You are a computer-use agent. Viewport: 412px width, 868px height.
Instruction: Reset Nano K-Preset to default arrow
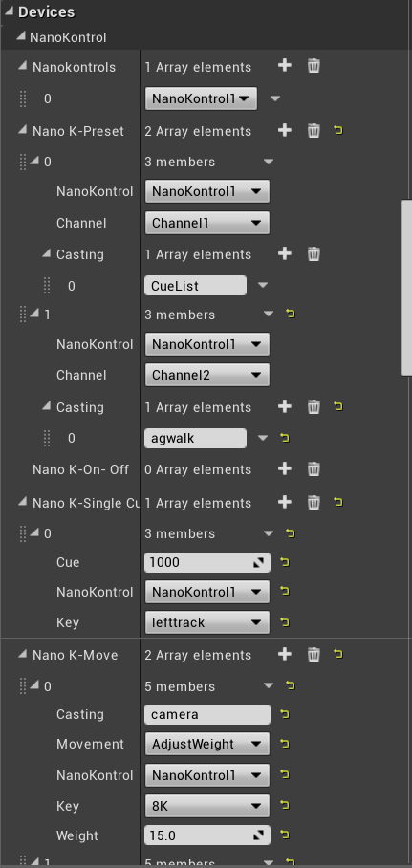(337, 131)
